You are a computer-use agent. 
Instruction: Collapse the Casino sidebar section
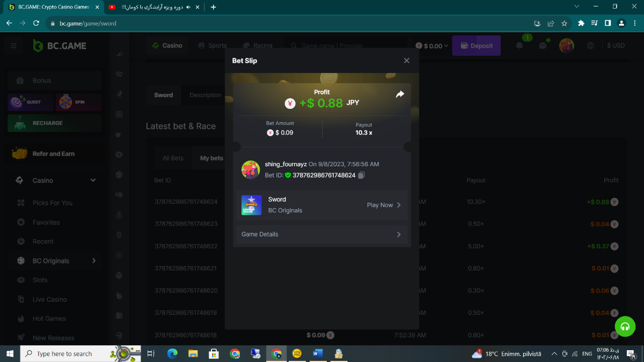(x=93, y=181)
